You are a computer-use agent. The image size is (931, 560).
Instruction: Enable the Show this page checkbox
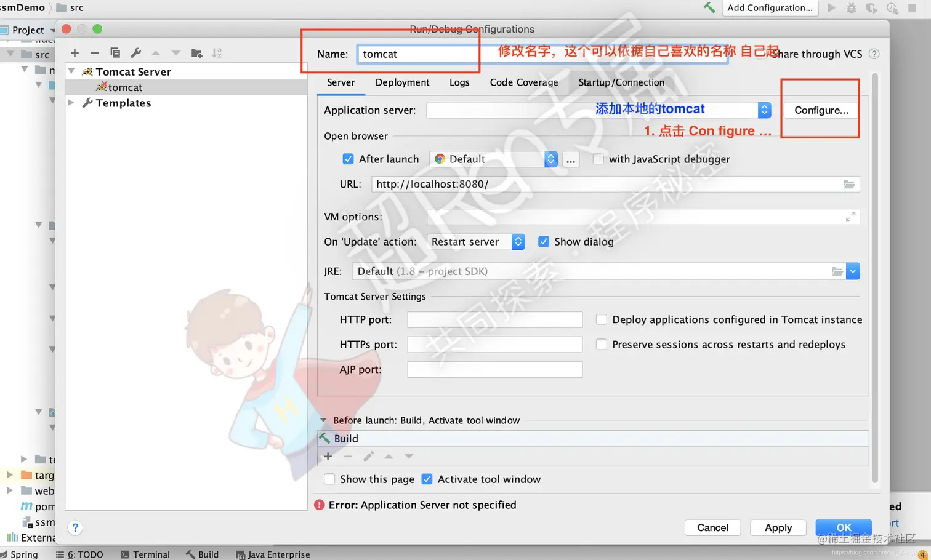[329, 479]
